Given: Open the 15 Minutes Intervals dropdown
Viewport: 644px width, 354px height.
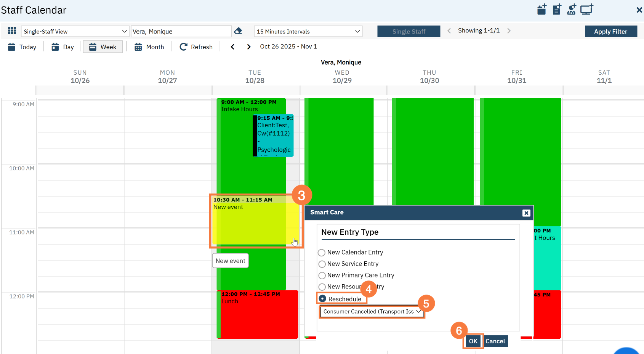Looking at the screenshot, I should [308, 31].
